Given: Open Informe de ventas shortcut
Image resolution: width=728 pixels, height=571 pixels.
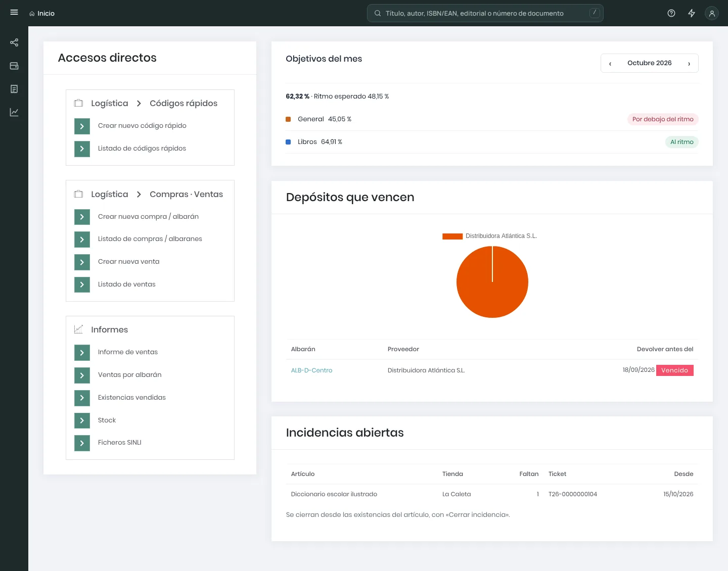Looking at the screenshot, I should click(128, 352).
